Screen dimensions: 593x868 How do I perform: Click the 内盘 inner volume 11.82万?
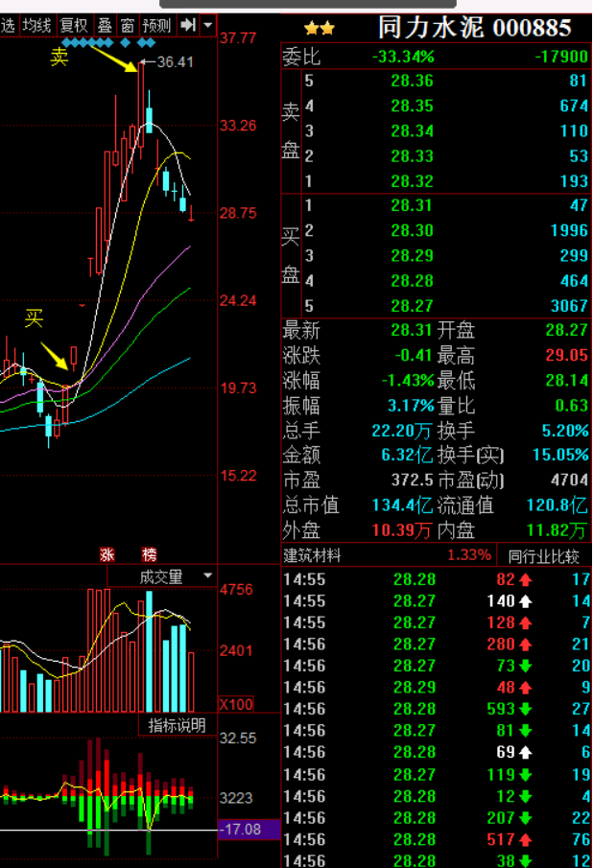(x=557, y=530)
